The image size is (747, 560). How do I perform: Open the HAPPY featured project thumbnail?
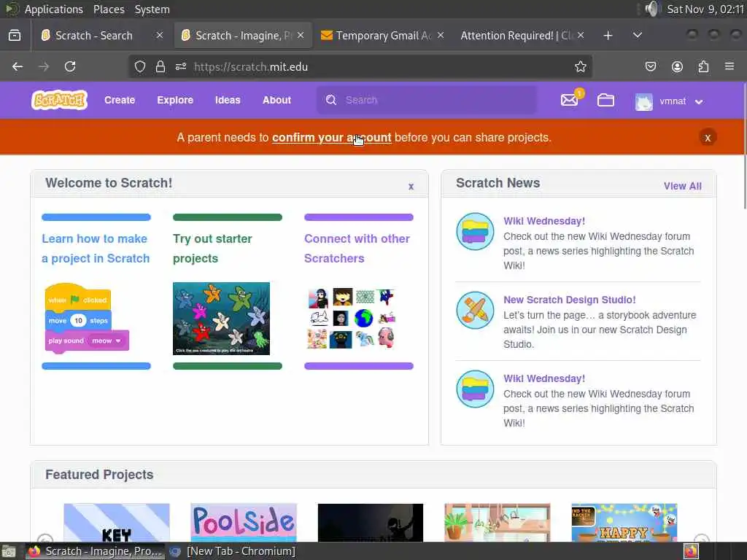(x=624, y=522)
